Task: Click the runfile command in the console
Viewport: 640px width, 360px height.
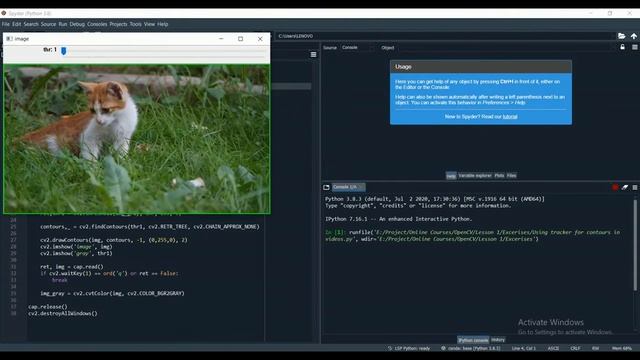Action: (x=473, y=236)
